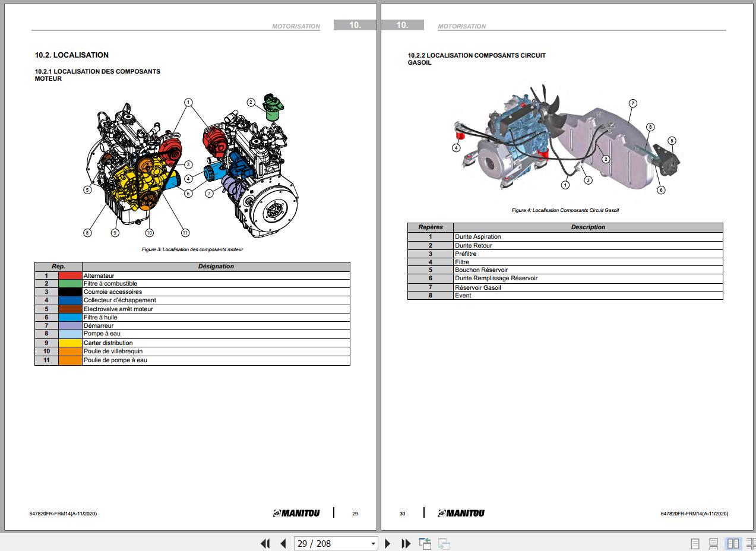Click the Courroie accessoires row text
This screenshot has height=551, width=756.
click(113, 292)
